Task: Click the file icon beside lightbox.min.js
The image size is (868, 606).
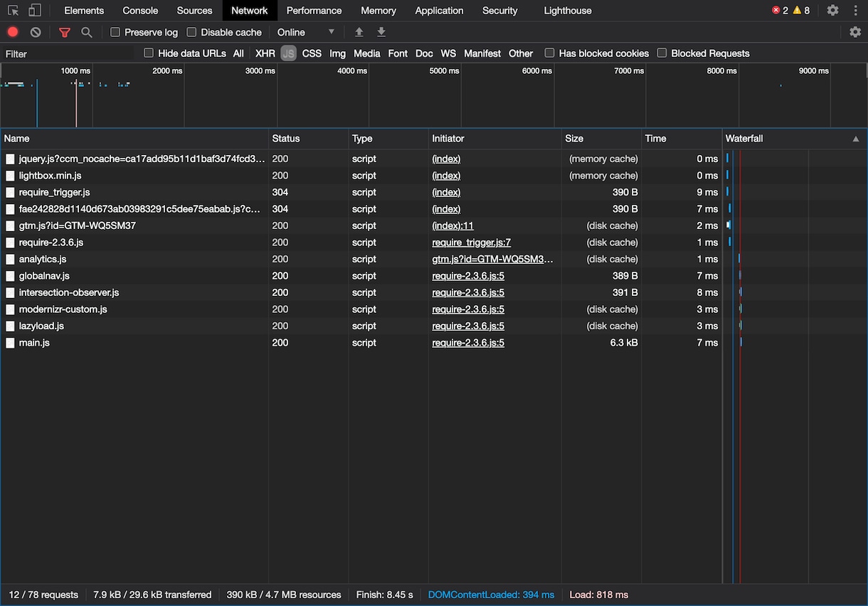Action: coord(10,176)
